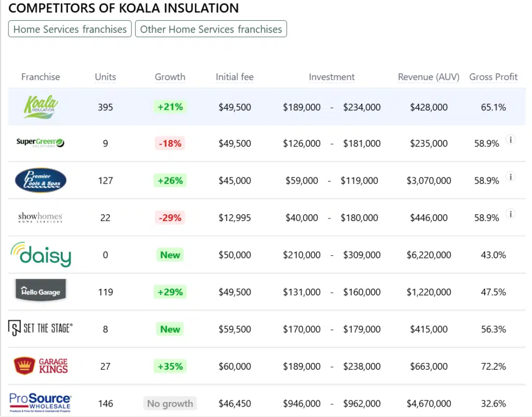532x417 pixels.
Task: Open the Garage Kings logo
Action: point(41,366)
